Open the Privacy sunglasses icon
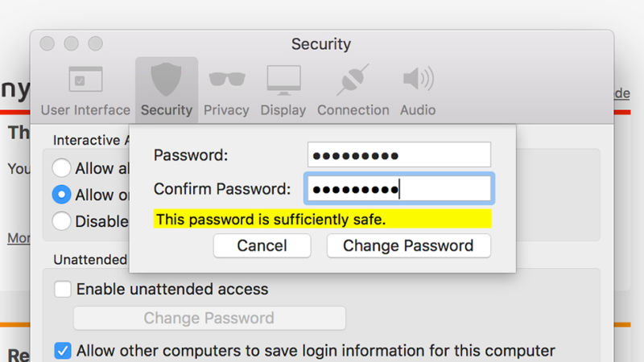The width and height of the screenshot is (644, 362). point(226,80)
